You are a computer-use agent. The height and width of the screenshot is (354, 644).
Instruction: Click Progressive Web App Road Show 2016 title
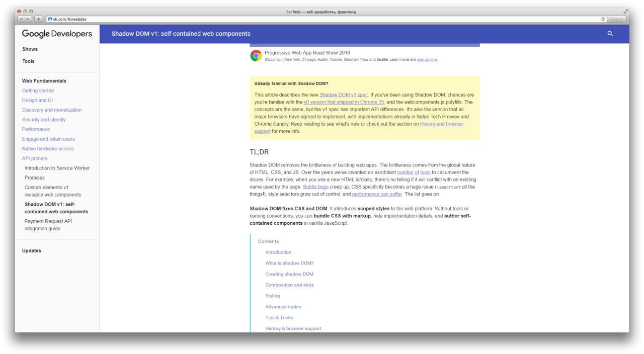[307, 53]
